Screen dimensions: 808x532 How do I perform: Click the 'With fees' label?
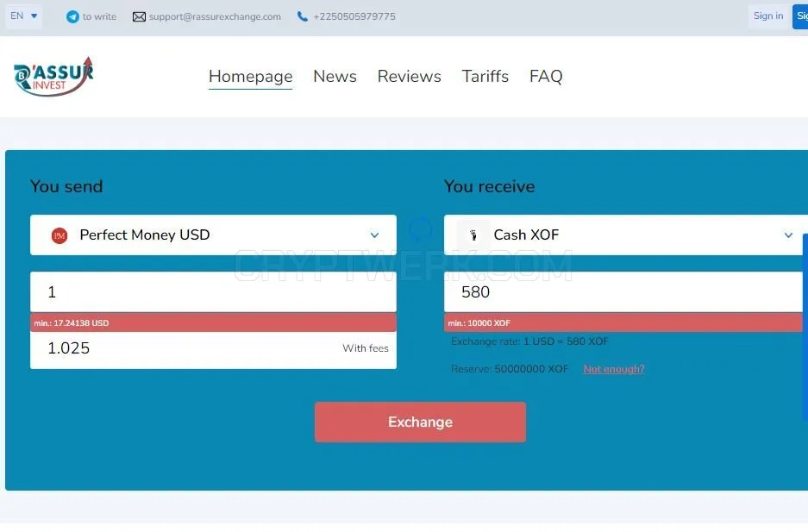click(366, 348)
